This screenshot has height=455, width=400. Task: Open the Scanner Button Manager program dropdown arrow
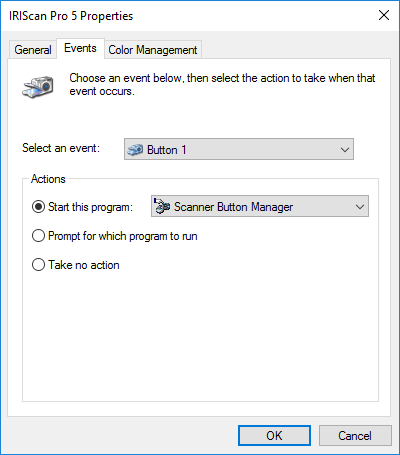pyautogui.click(x=360, y=207)
